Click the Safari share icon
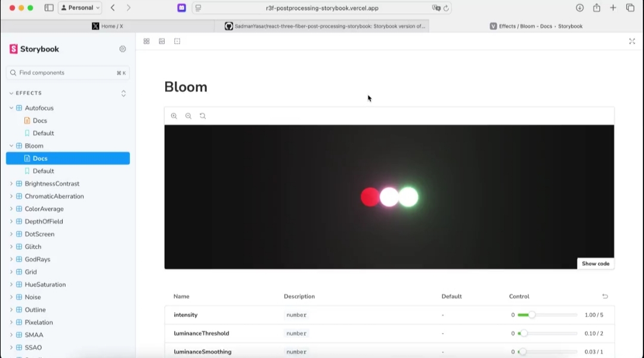This screenshot has height=358, width=644. 596,8
